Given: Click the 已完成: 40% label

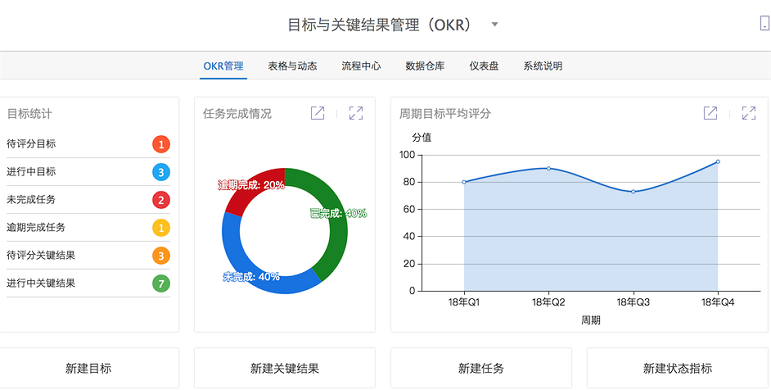Looking at the screenshot, I should tap(338, 213).
